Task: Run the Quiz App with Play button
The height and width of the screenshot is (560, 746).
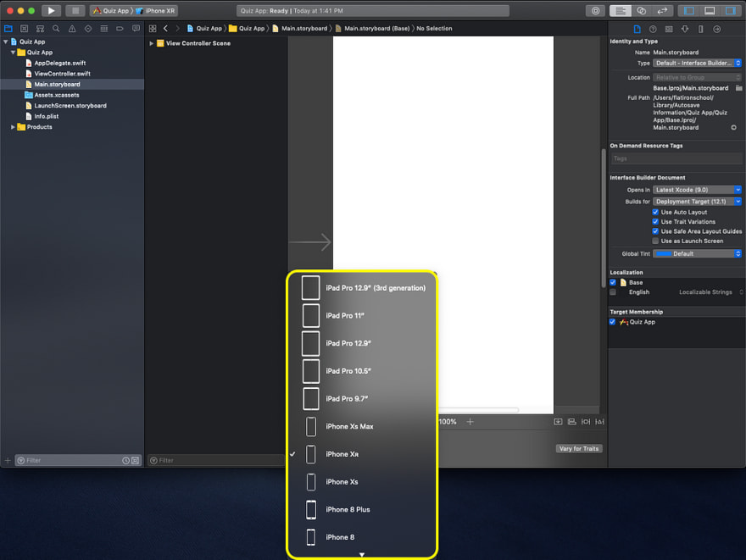Action: coord(51,10)
